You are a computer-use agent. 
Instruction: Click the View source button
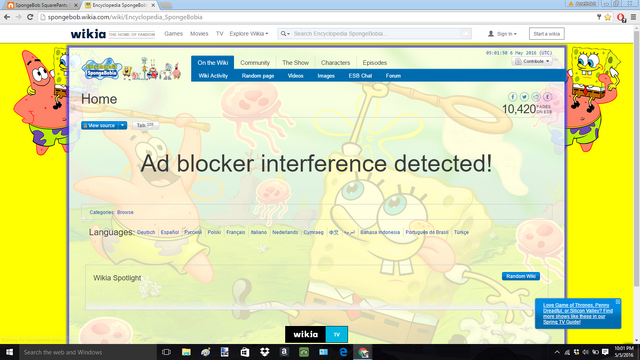coord(100,125)
